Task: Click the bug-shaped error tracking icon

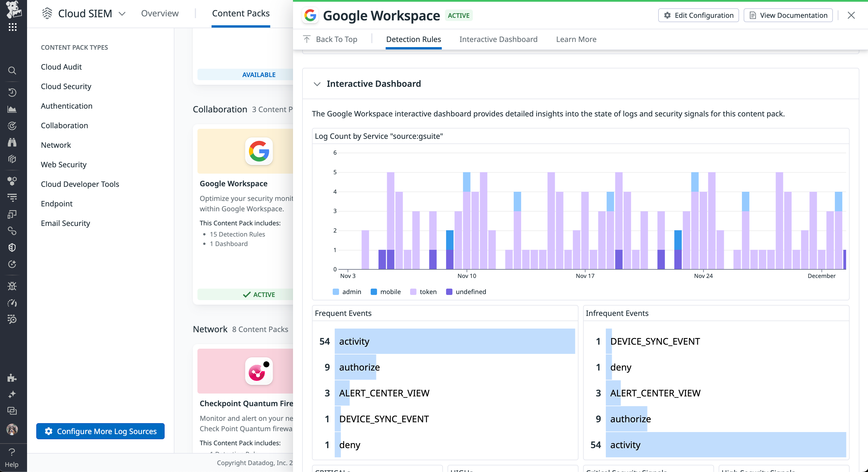Action: [12, 286]
